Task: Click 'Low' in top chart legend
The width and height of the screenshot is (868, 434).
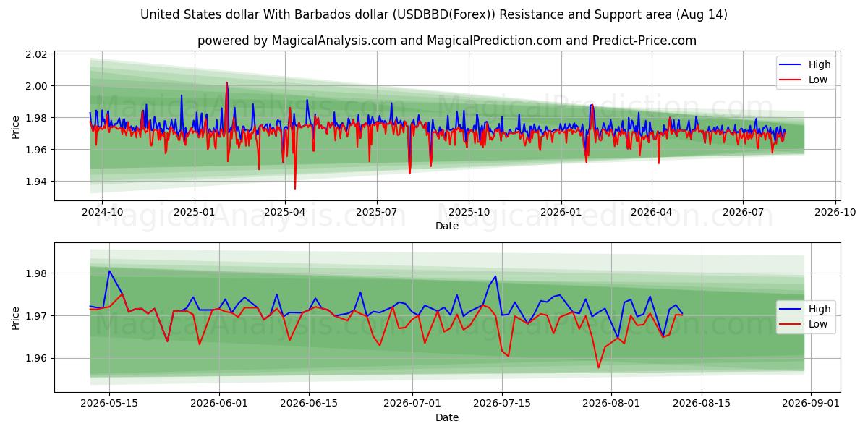Action: click(x=818, y=80)
